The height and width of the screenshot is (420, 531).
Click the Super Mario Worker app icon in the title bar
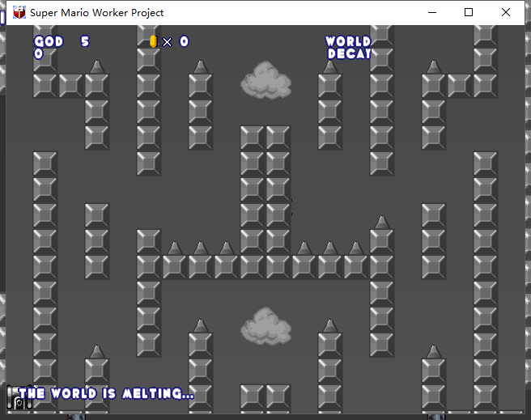tap(19, 12)
